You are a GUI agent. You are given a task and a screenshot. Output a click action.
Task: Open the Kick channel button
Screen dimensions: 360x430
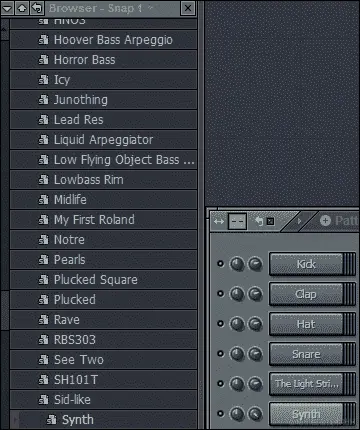[306, 264]
